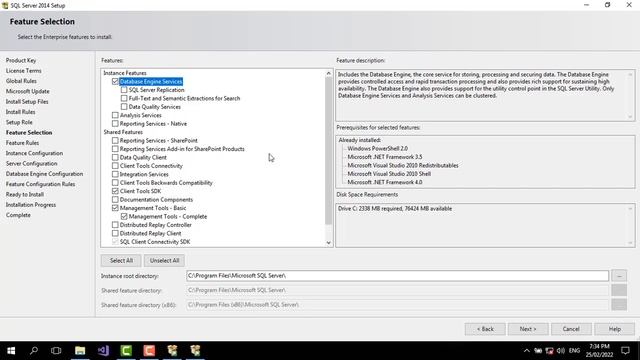Click Drive C disk space requirement text
This screenshot has width=640, height=360.
395,209
